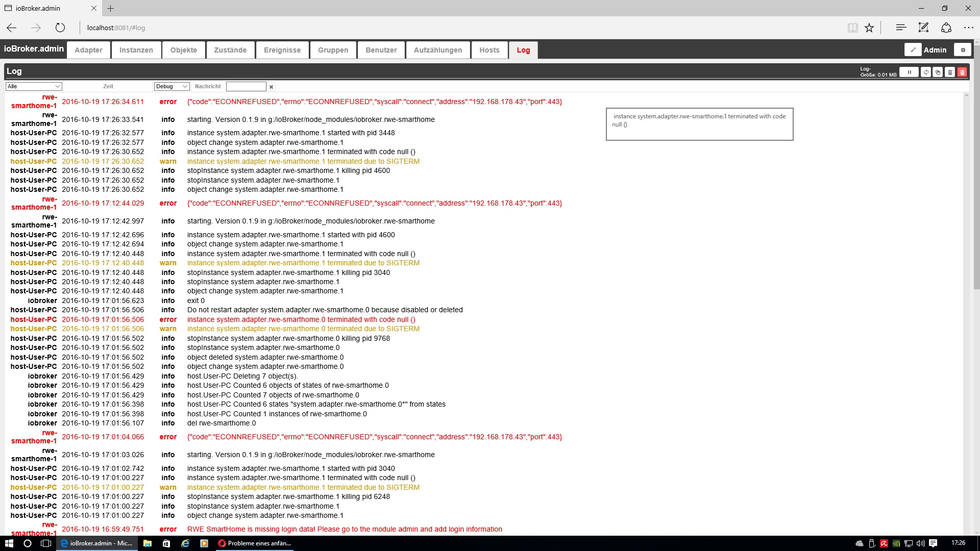Add page to favorites with the star icon
Viewport: 980px width, 551px height.
point(869,28)
